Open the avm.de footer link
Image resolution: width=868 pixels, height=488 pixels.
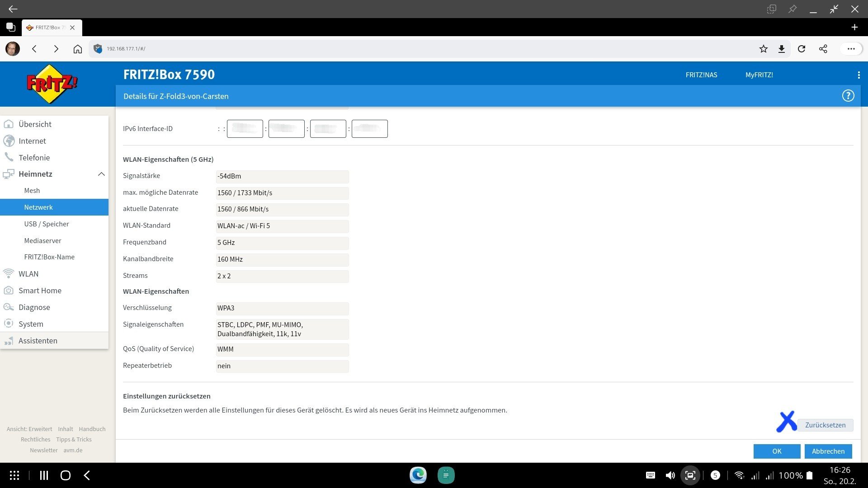click(73, 450)
